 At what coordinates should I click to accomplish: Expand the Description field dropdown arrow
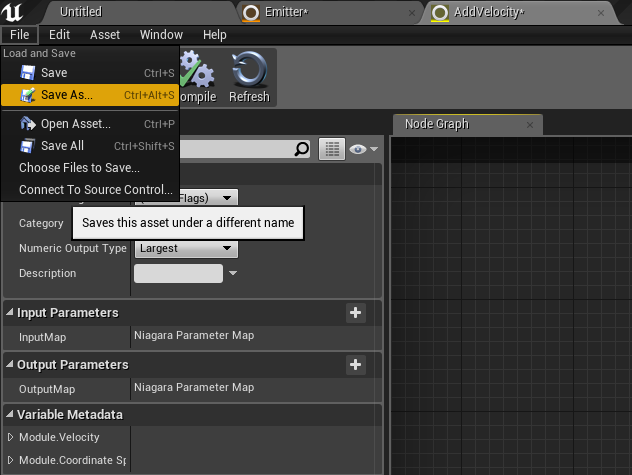pos(233,273)
